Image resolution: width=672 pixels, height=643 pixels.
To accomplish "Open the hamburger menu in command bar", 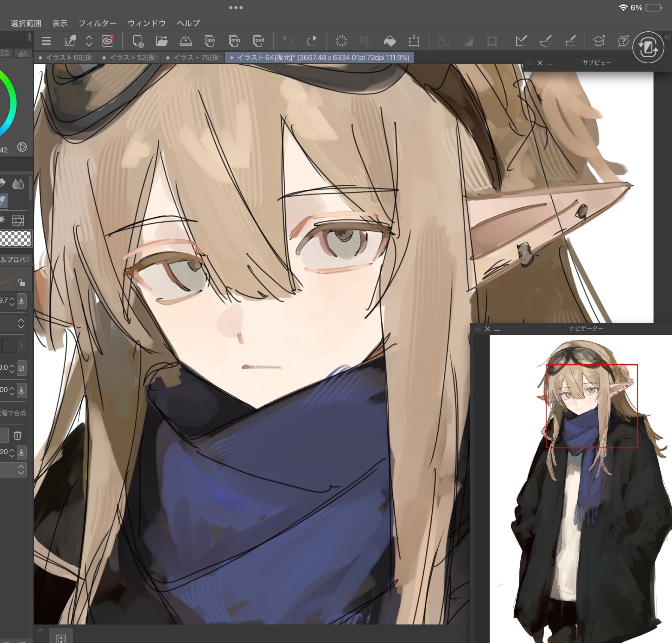I will pos(46,41).
